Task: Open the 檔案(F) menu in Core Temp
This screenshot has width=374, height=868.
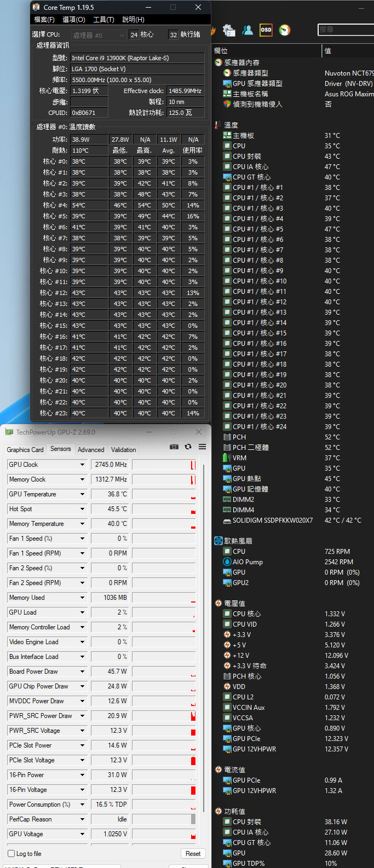Action: [x=44, y=19]
